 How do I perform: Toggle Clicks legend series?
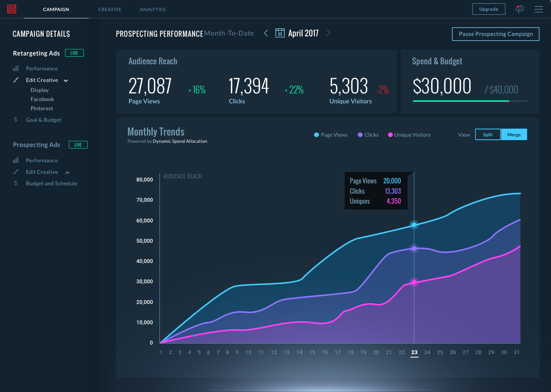tap(368, 135)
